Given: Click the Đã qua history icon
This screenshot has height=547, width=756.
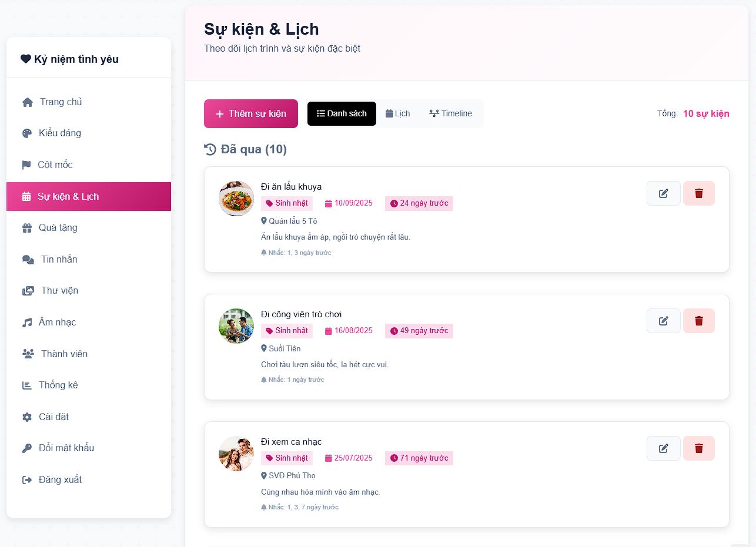Looking at the screenshot, I should tap(210, 149).
